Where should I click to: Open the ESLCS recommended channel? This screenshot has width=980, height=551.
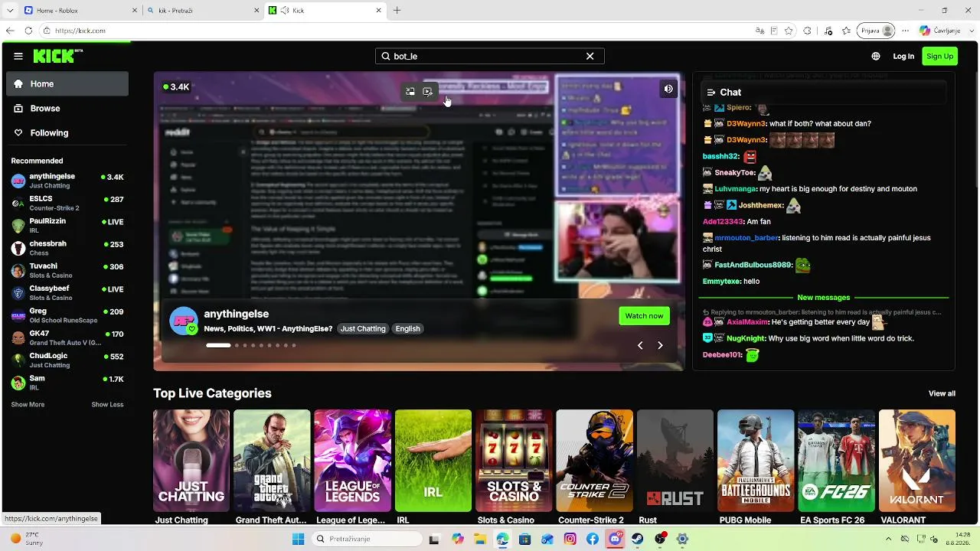67,203
